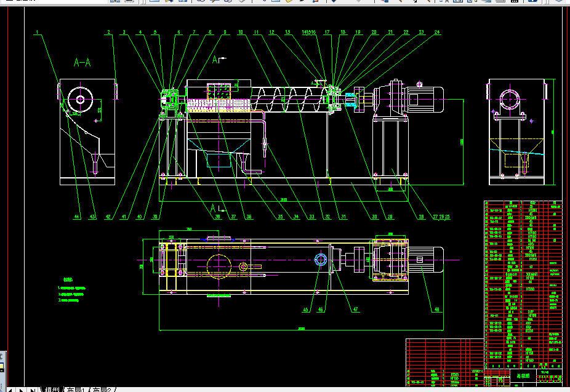This screenshot has width=570, height=392.
Task: Select the A-A section view label
Action: (82, 63)
